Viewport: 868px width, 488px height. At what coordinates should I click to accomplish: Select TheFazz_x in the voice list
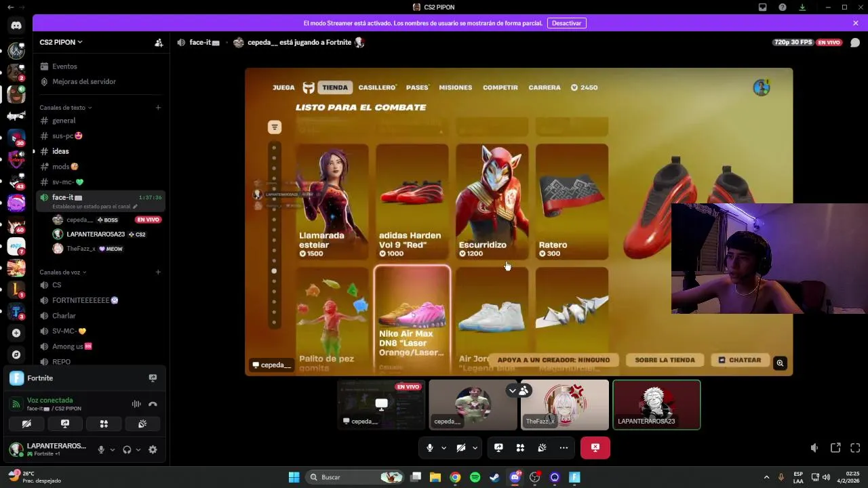click(107, 249)
